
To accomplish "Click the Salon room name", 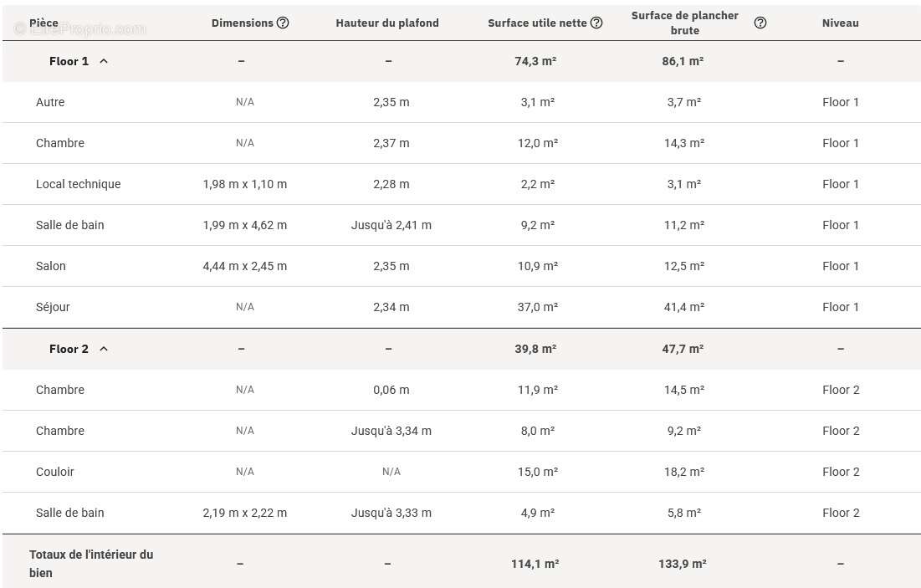I will click(50, 266).
